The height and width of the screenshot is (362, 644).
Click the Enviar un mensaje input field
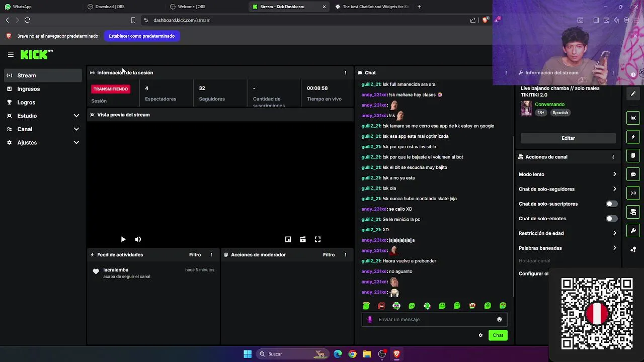click(x=434, y=319)
